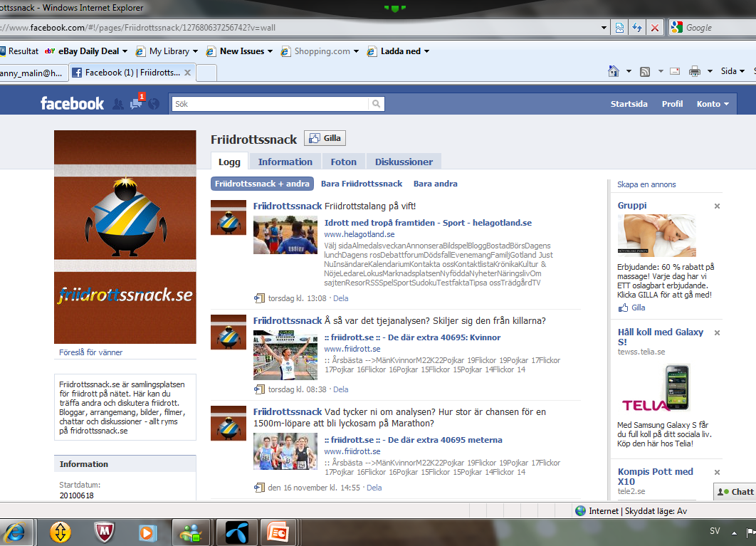Viewport: 756px width, 546px height.
Task: Expand the Sida page menu
Action: [x=733, y=71]
